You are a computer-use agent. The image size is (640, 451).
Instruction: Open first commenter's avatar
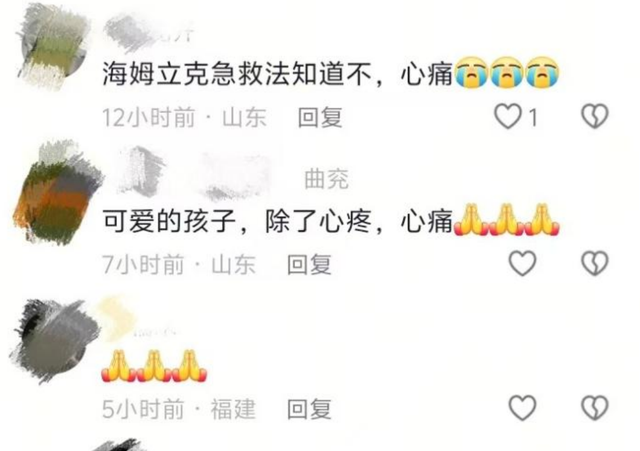point(53,46)
